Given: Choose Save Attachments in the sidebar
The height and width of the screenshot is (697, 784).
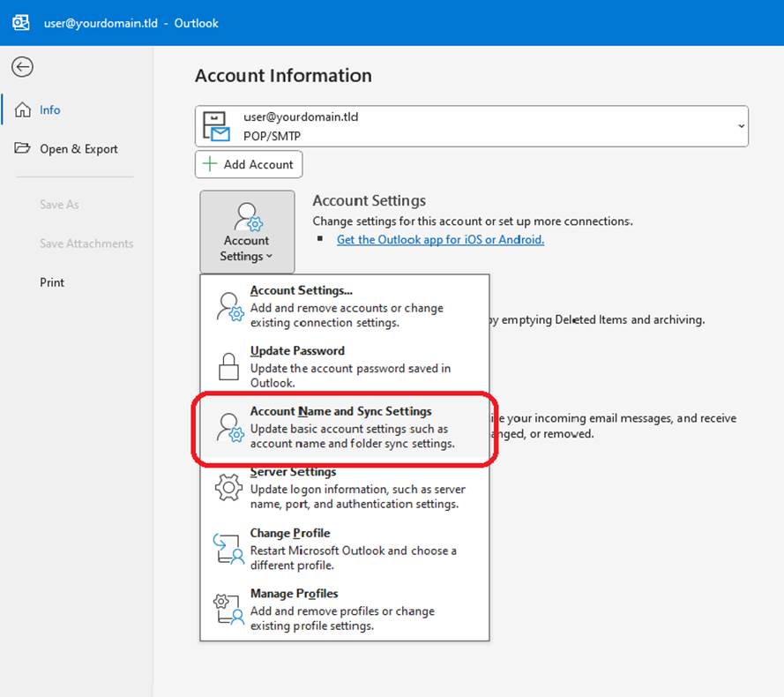Looking at the screenshot, I should pyautogui.click(x=86, y=244).
